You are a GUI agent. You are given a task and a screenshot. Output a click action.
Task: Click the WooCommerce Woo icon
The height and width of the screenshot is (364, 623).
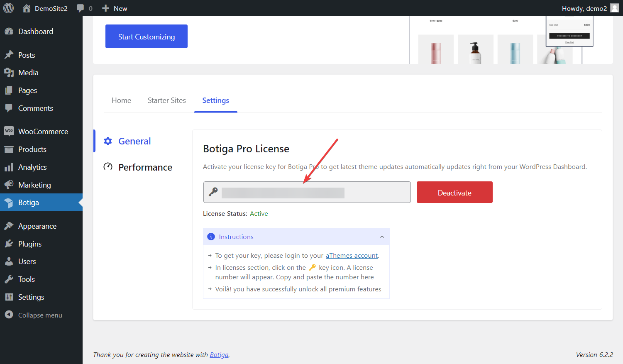coord(9,131)
